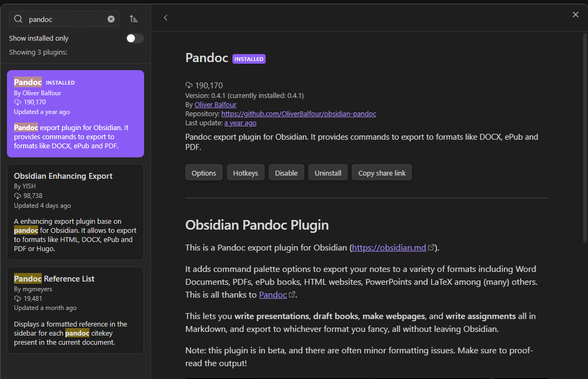This screenshot has width=588, height=379.
Task: Select the Pandoc plugin card
Action: pos(76,113)
